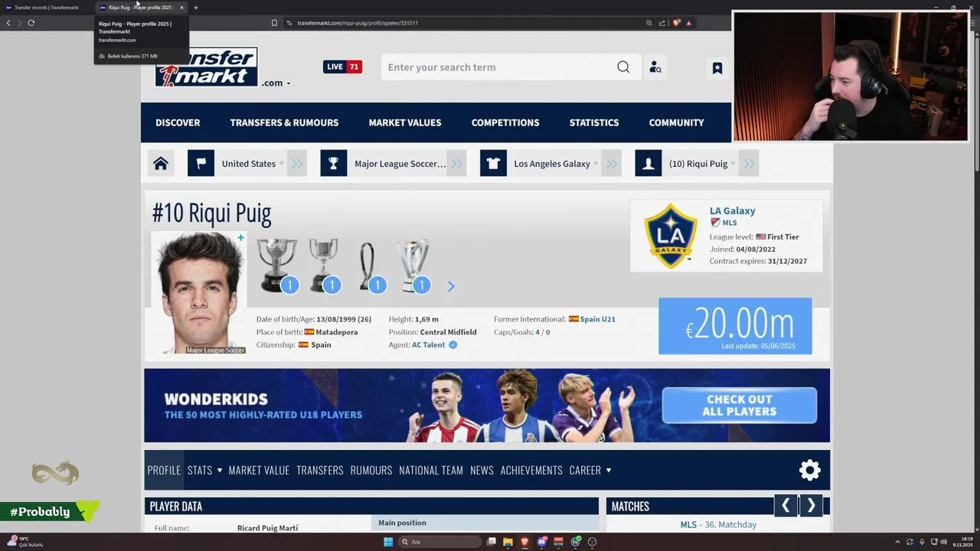Open the United States country dropdown
The image size is (980, 551).
(253, 164)
